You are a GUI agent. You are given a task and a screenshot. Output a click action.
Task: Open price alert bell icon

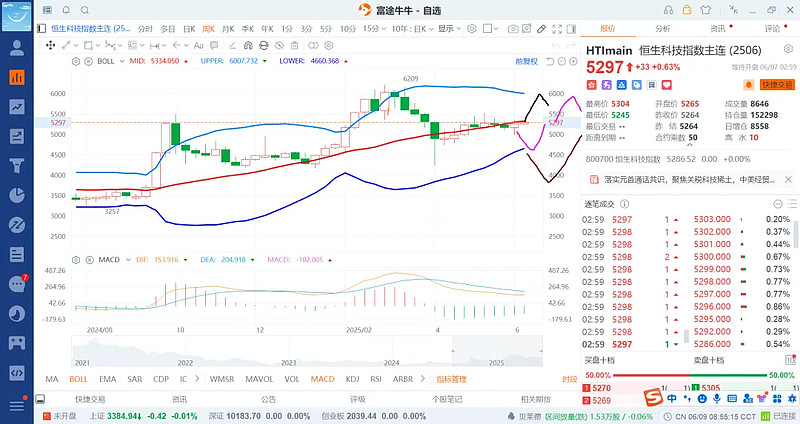pos(749,85)
